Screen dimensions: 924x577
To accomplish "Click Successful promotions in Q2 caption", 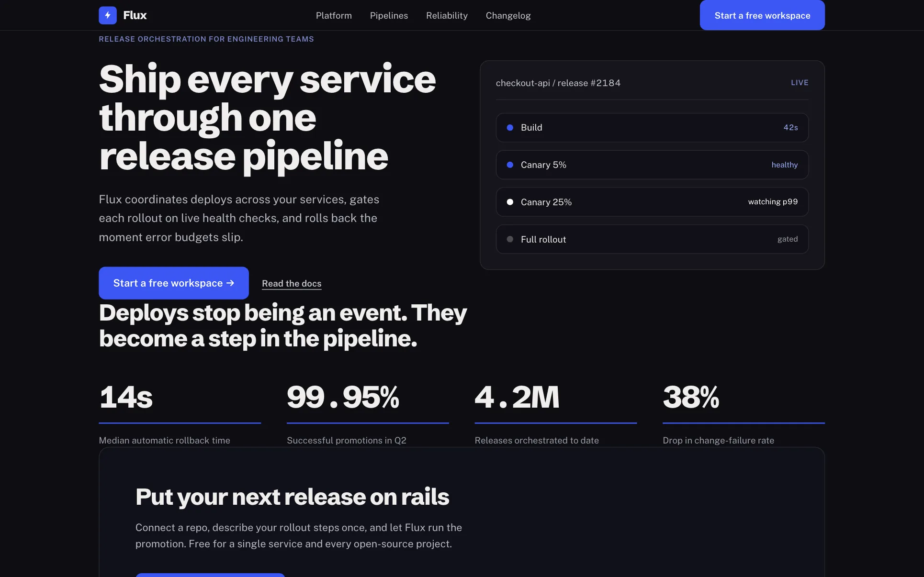I will click(347, 440).
